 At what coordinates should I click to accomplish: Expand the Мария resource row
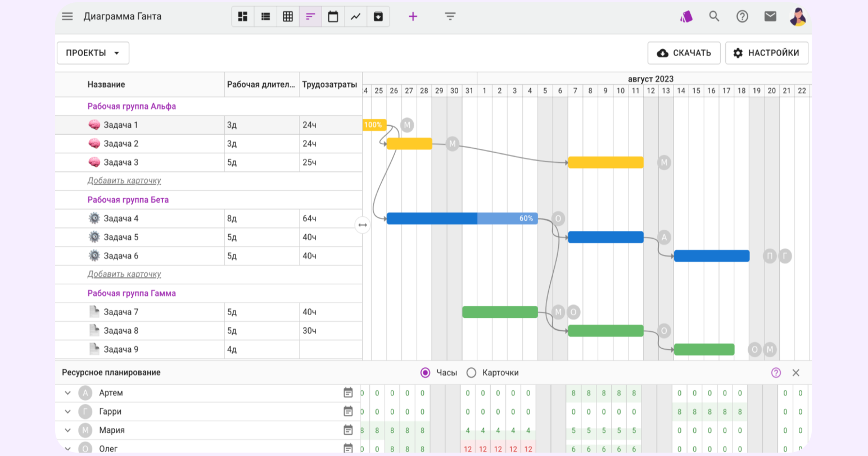67,430
